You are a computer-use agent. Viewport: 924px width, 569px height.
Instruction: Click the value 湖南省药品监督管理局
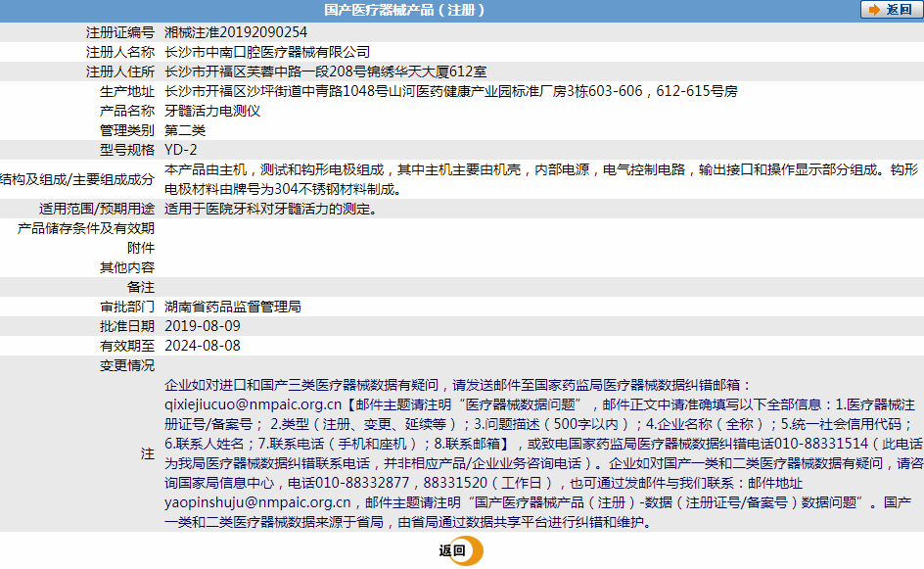(x=233, y=307)
